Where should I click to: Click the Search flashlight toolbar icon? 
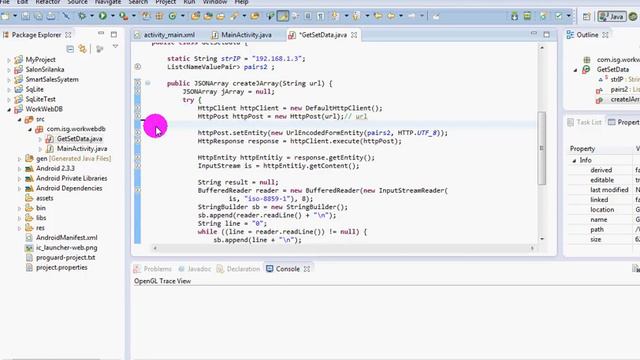click(234, 16)
